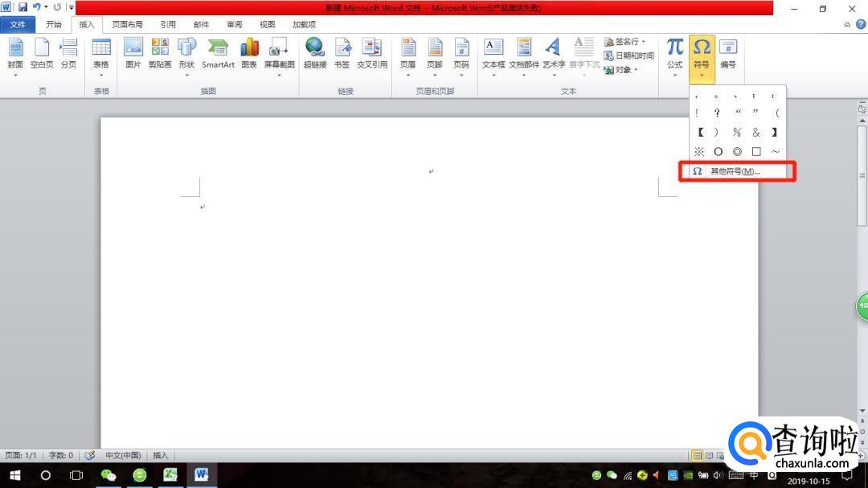The height and width of the screenshot is (488, 868).
Task: Click the vertical scrollbar down arrow
Action: [862, 411]
